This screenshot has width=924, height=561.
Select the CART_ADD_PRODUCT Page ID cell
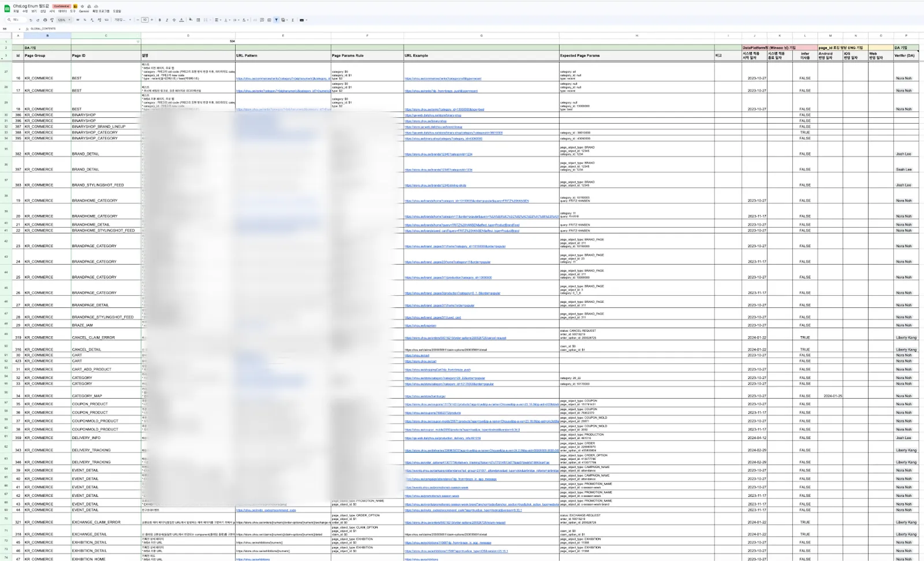tap(106, 368)
